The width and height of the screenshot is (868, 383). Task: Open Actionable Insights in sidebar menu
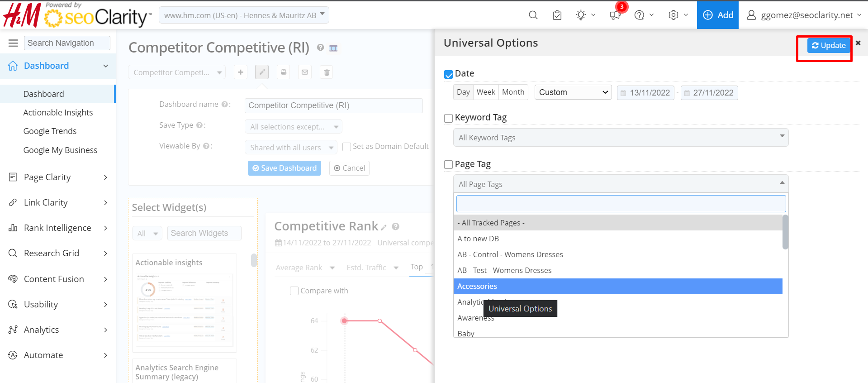[58, 112]
